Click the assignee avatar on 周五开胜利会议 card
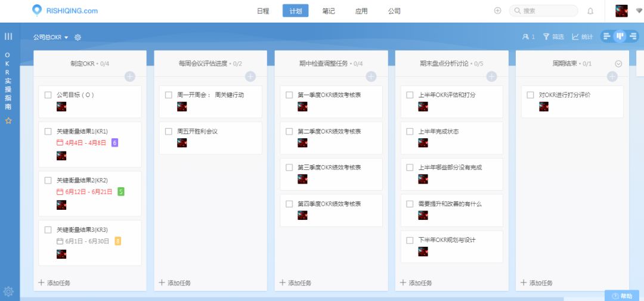This screenshot has height=301, width=644. [x=182, y=142]
